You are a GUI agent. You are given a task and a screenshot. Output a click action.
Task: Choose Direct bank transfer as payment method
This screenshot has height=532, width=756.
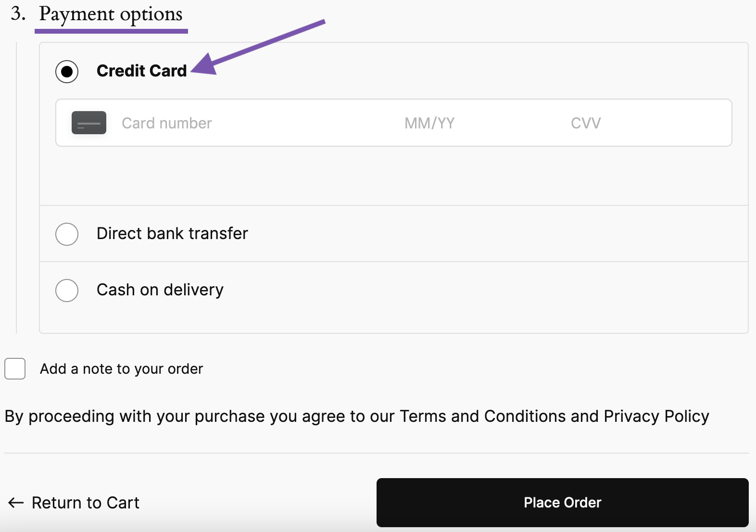tap(67, 234)
